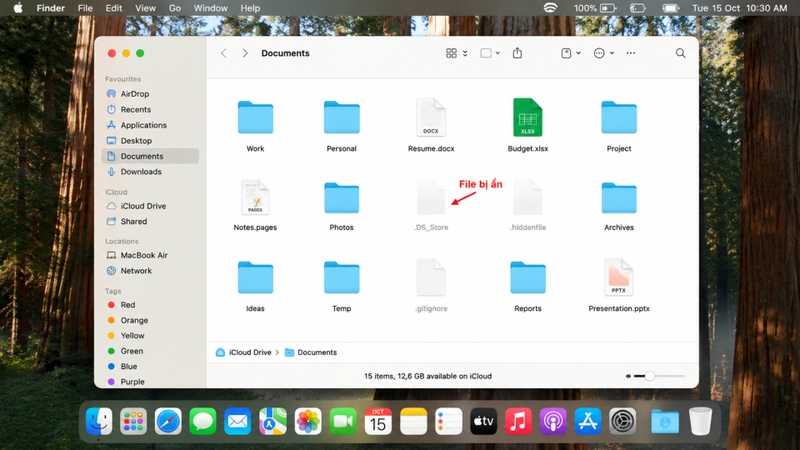
Task: Open the Work folder
Action: pyautogui.click(x=255, y=117)
